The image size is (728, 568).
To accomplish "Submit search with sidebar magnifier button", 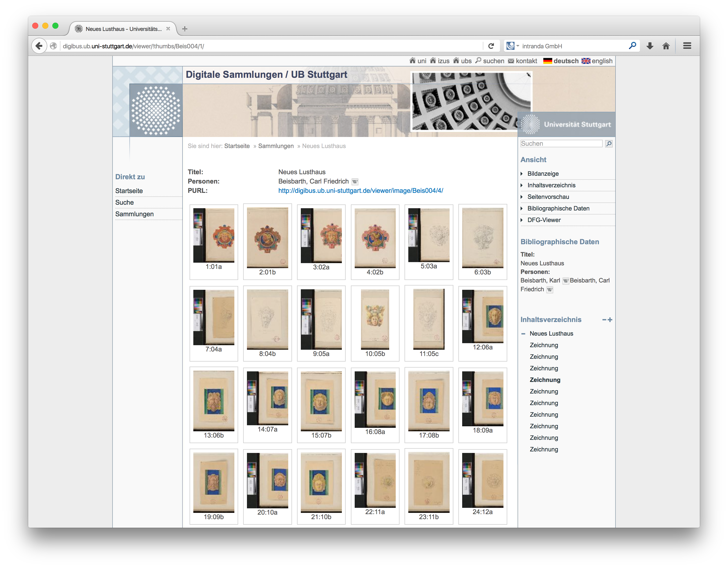I will 609,144.
